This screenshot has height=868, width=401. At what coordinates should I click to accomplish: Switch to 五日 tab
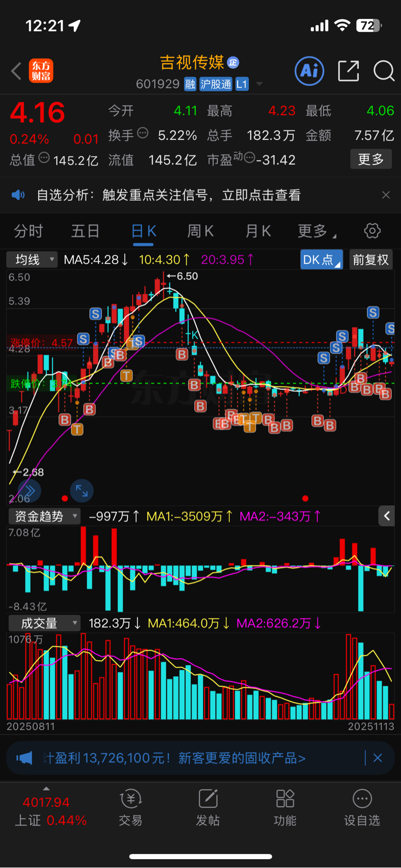[x=85, y=231]
